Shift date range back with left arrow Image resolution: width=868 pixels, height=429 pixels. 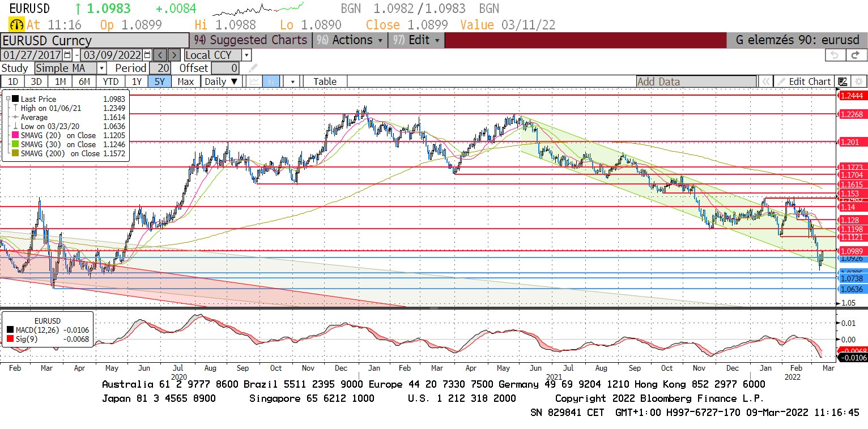160,55
